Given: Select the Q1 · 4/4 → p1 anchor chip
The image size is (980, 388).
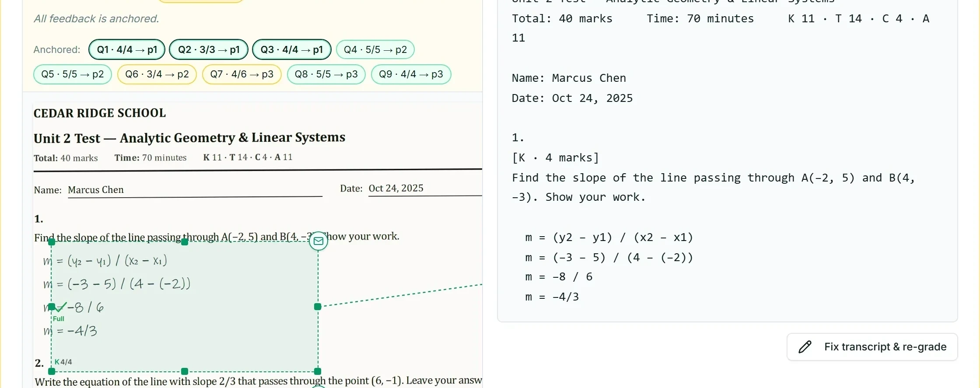Looking at the screenshot, I should pos(127,49).
